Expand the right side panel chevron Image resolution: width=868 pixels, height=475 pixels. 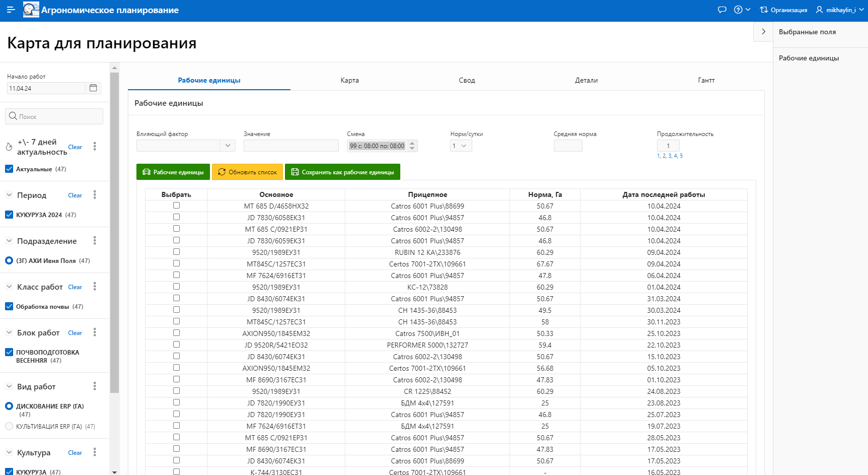coord(763,32)
